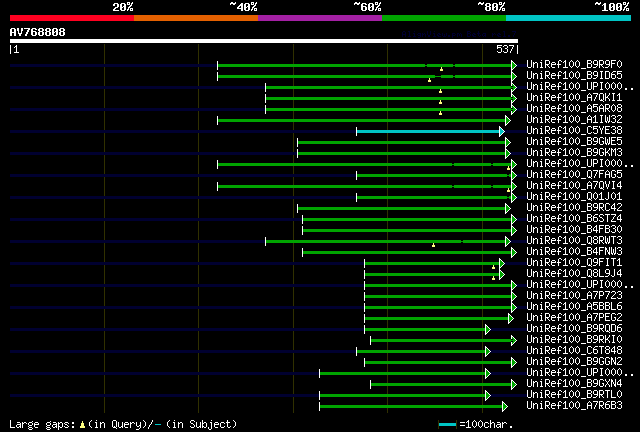Viewport: 640px width, 432px height.
Task: Click the yellow gap marker under the A7QKI1 bar
Action: (440, 102)
